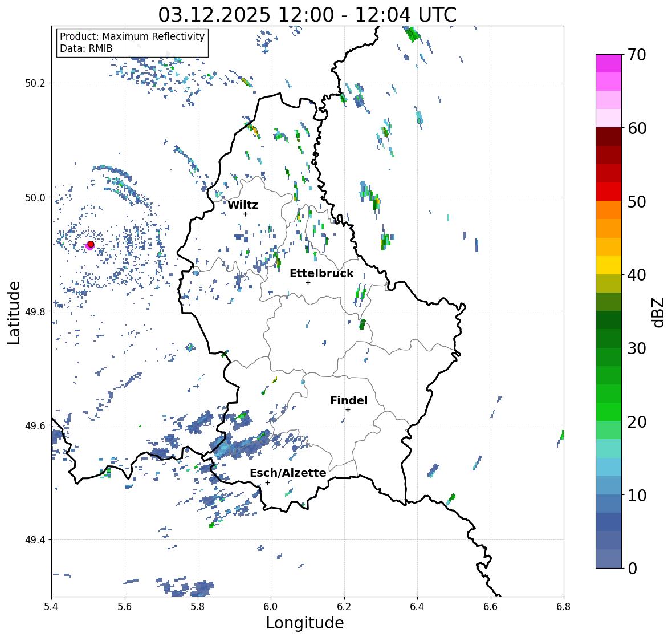This screenshot has width=672, height=637.
Task: Click the 49.4 latitude tick label
Action: (35, 539)
